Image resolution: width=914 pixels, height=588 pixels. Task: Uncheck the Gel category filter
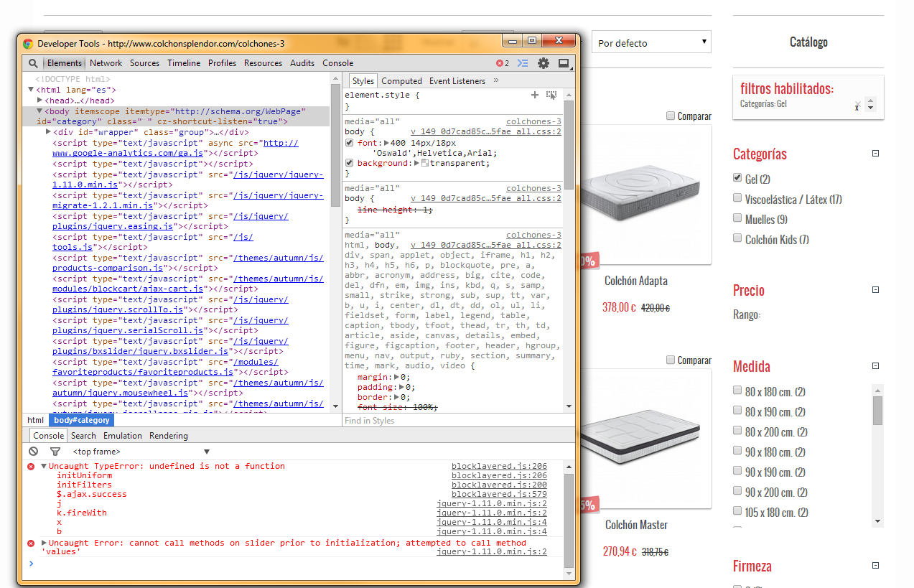737,178
